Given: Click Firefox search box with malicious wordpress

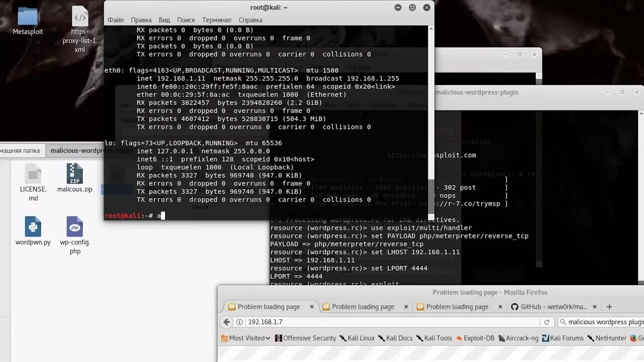Looking at the screenshot, I should 601,322.
